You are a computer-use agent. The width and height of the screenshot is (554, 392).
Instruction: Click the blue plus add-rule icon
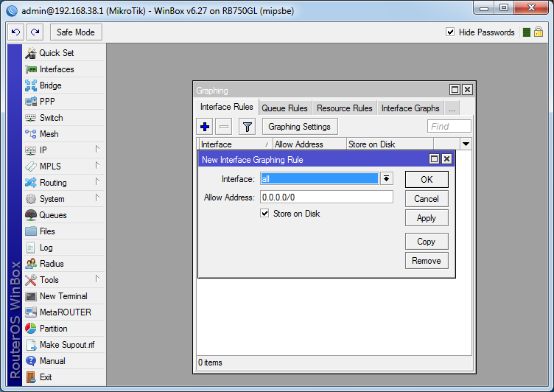205,127
